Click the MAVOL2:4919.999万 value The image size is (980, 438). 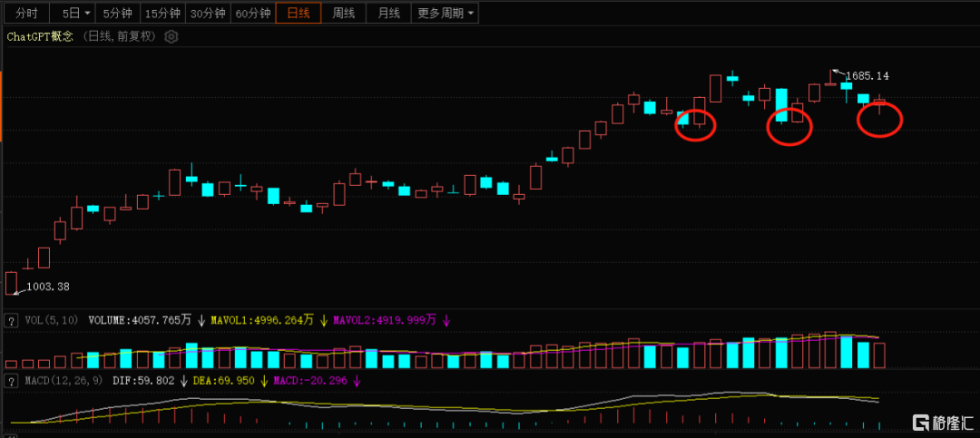coord(385,320)
